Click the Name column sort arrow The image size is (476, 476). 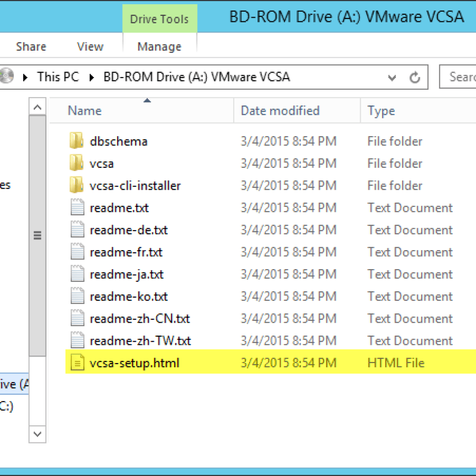click(147, 100)
